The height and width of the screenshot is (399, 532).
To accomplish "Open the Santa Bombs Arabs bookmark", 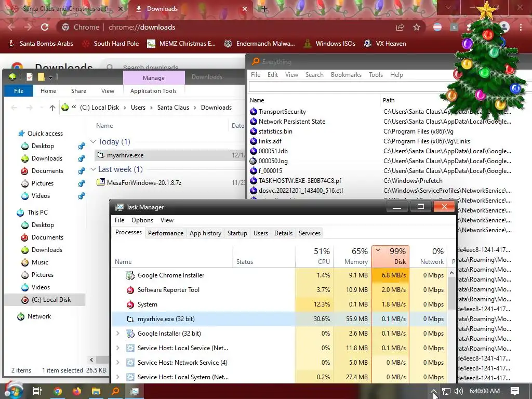I will 41,44.
